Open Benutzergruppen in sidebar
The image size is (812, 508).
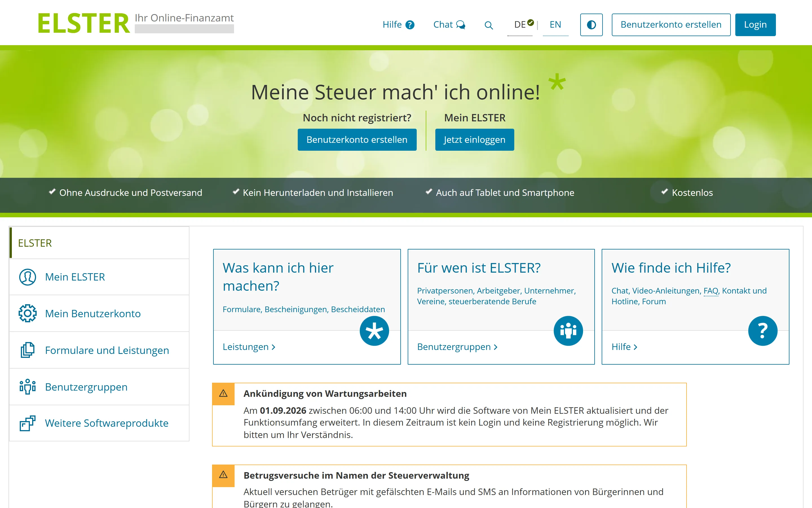pos(99,387)
